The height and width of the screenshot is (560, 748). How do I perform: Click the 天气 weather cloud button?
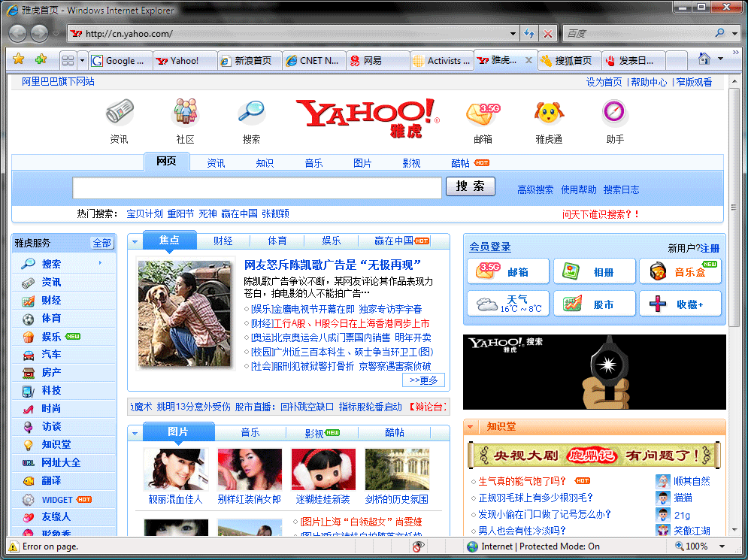[x=508, y=304]
